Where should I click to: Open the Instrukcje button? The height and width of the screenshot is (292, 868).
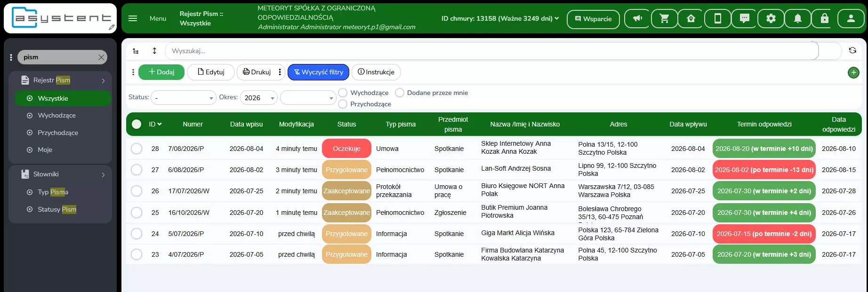pos(376,72)
